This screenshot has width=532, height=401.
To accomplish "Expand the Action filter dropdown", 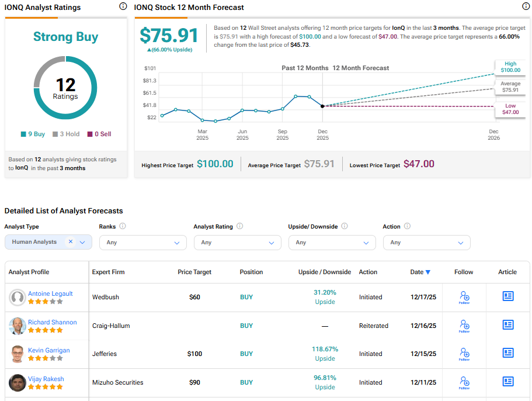I will (x=426, y=243).
